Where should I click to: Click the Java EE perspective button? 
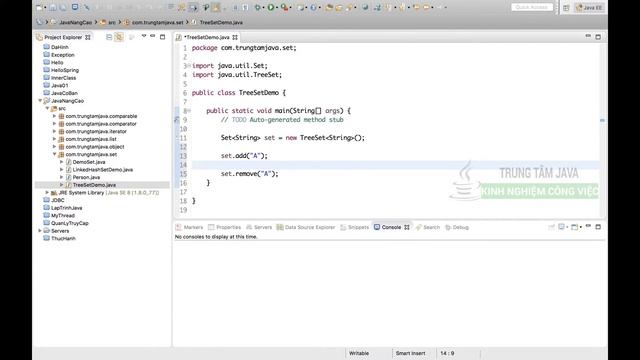pyautogui.click(x=589, y=8)
